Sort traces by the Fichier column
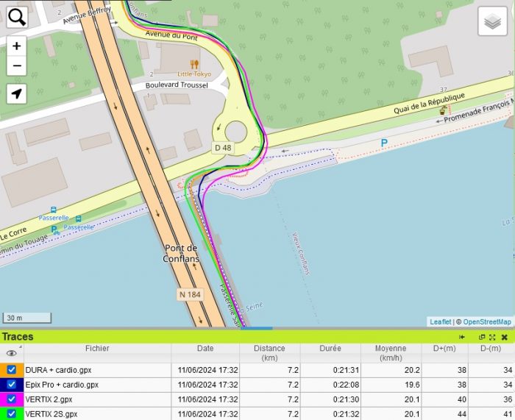Viewport: 515px width, 420px height. coord(96,349)
